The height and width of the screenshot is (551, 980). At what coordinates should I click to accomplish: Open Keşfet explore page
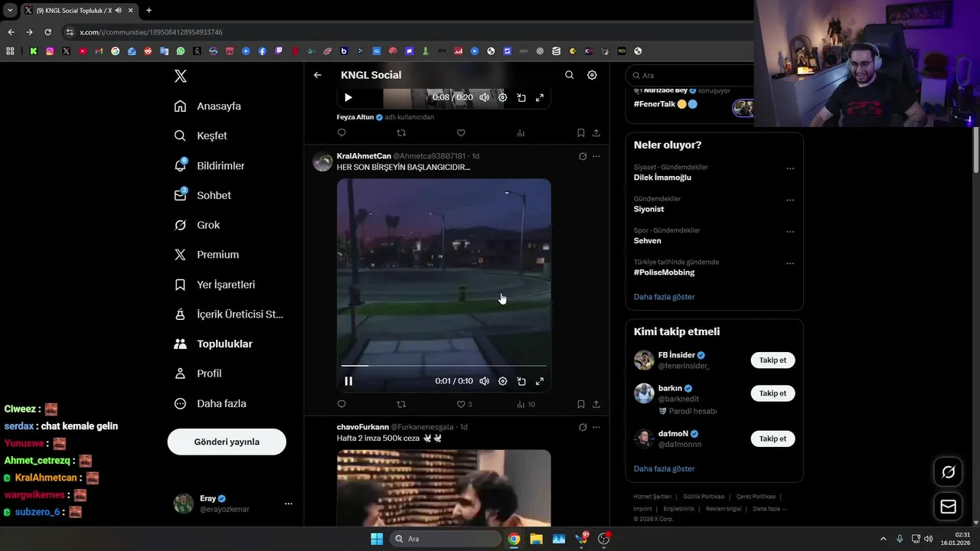click(201, 135)
